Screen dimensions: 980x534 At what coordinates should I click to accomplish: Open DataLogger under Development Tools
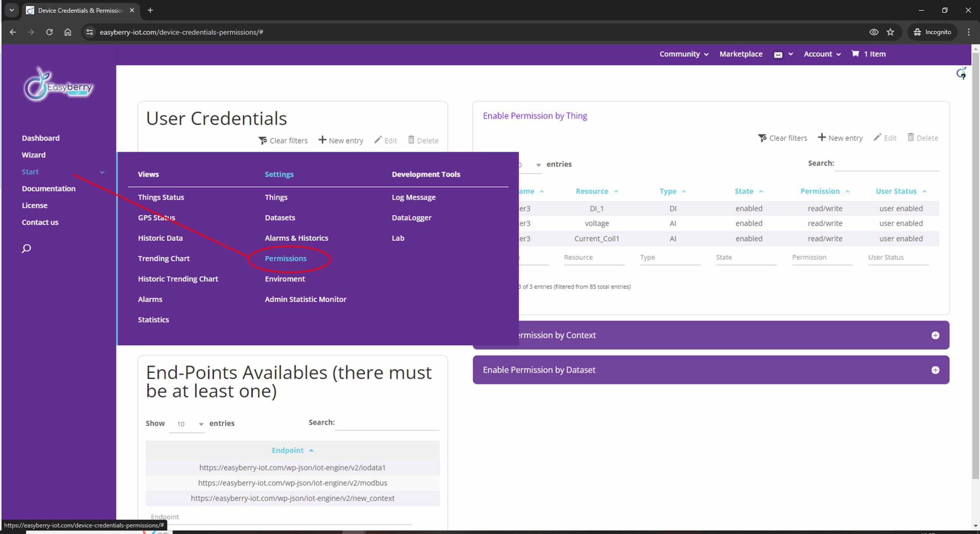[x=412, y=218]
